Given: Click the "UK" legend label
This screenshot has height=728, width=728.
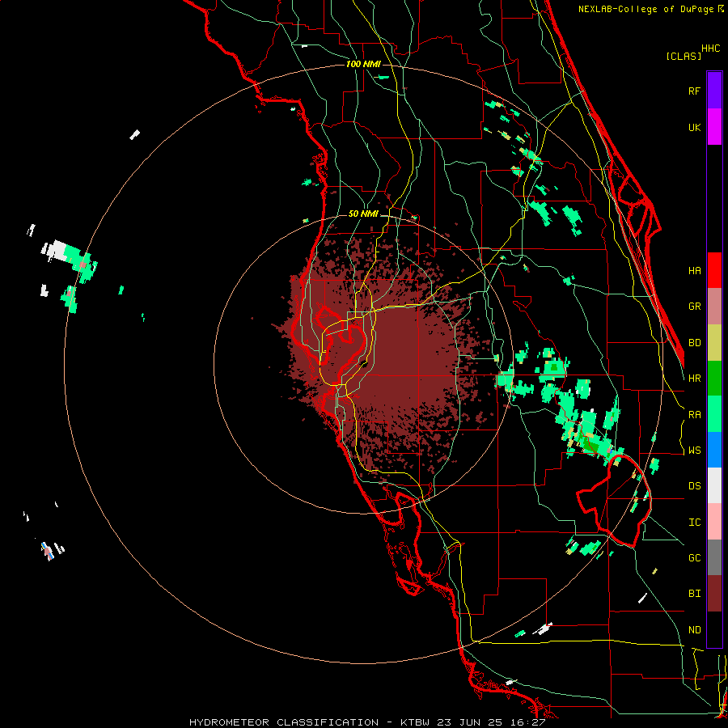Looking at the screenshot, I should point(694,128).
